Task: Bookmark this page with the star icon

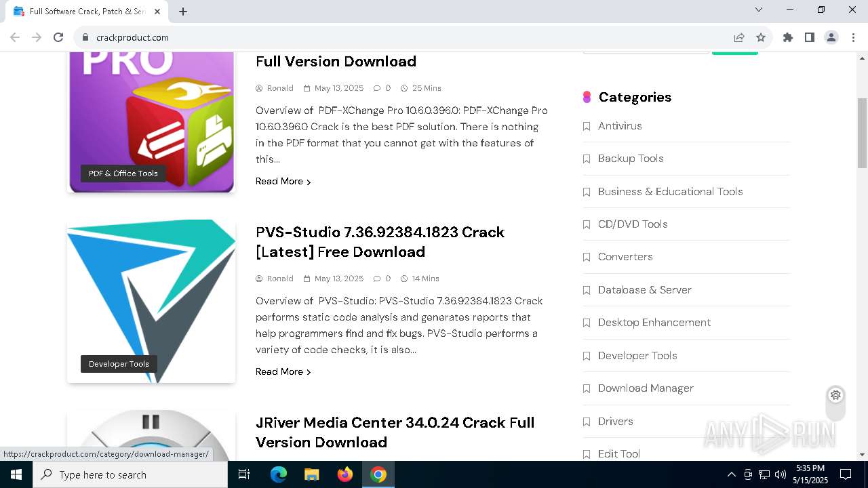Action: [761, 37]
